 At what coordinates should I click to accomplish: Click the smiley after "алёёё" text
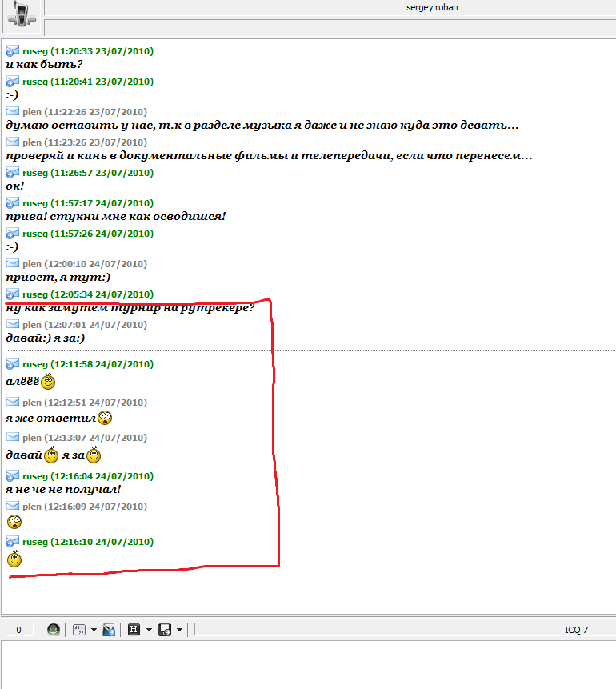pos(48,381)
